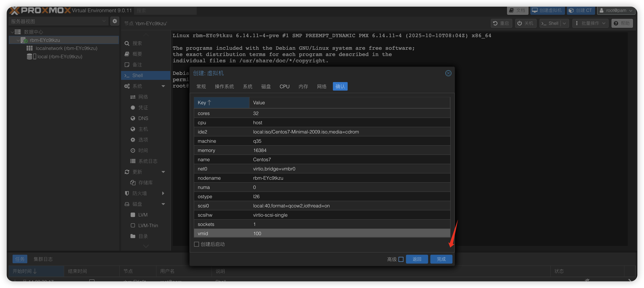Click the Back button in wizard

click(x=416, y=259)
